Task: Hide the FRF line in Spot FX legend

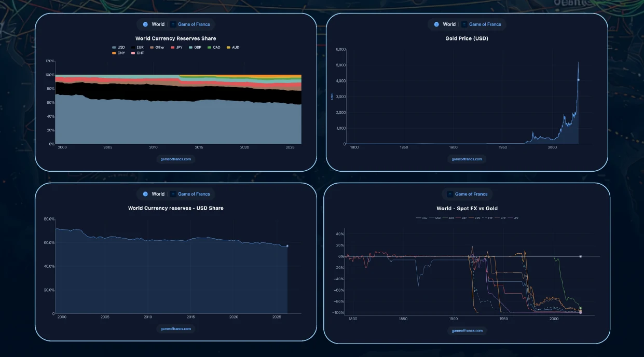Action: coord(487,218)
